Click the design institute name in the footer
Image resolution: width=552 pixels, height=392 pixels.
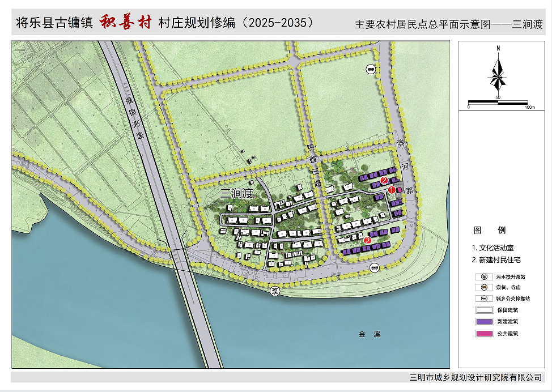pyautogui.click(x=475, y=377)
